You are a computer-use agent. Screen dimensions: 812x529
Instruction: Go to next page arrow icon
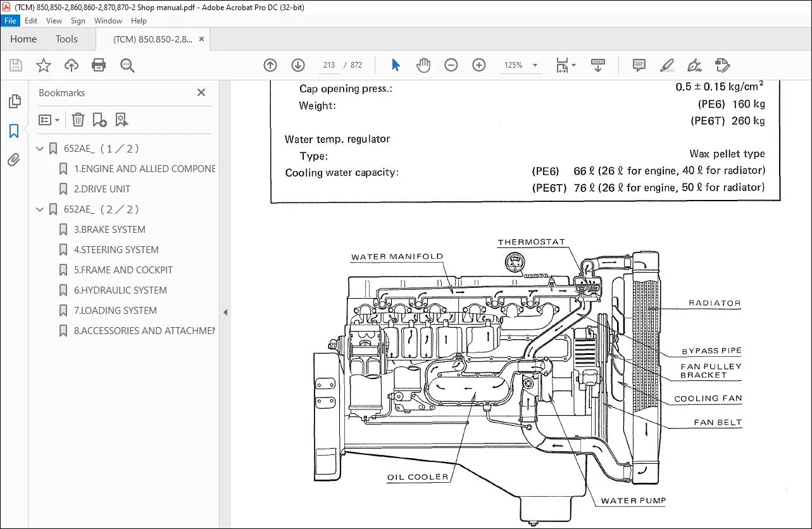pos(298,65)
